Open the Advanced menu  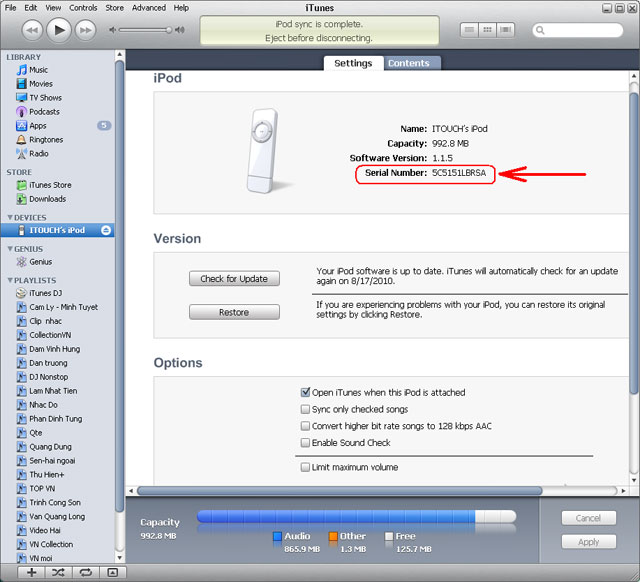click(x=149, y=8)
